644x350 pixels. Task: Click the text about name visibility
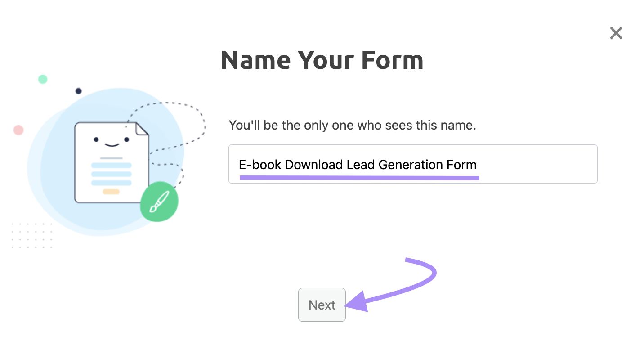pyautogui.click(x=353, y=125)
